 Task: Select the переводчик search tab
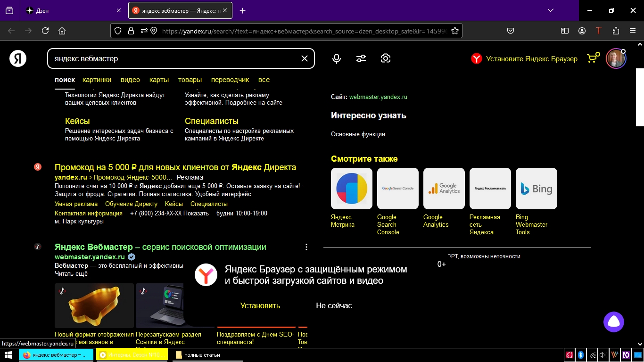point(230,80)
